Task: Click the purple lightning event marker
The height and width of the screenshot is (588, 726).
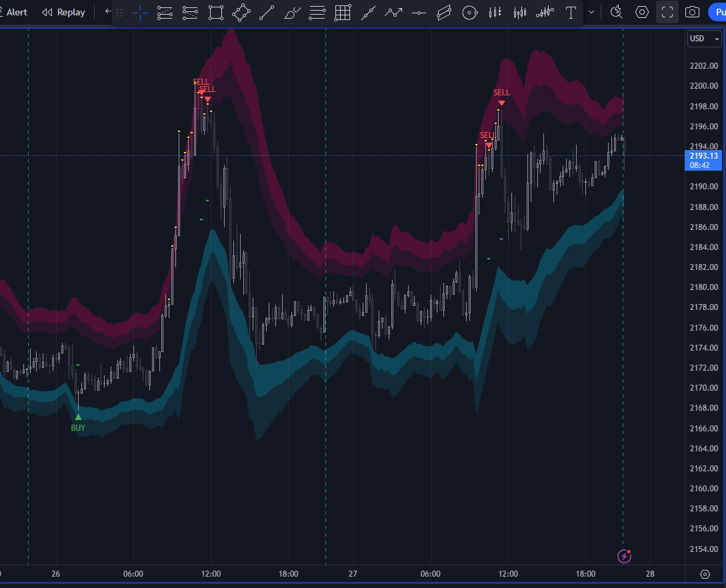Action: tap(624, 555)
